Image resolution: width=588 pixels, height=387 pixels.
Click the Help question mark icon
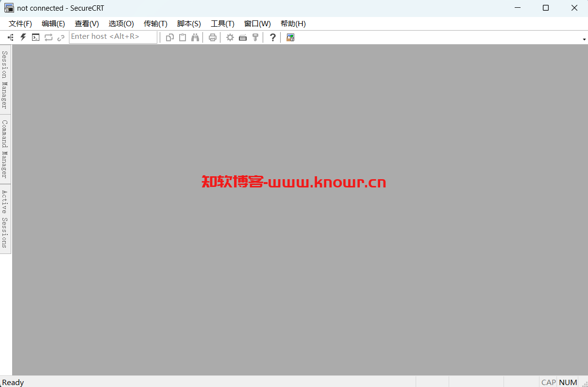(273, 37)
